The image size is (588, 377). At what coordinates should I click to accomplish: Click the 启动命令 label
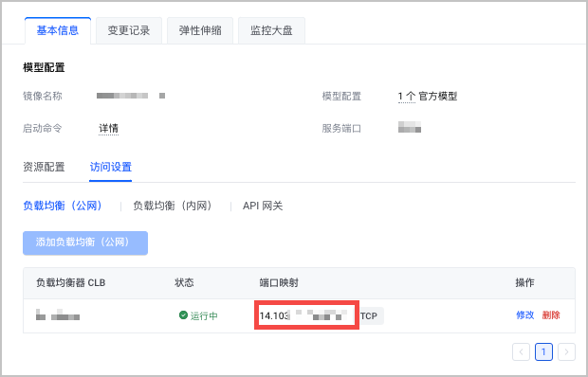pyautogui.click(x=43, y=129)
